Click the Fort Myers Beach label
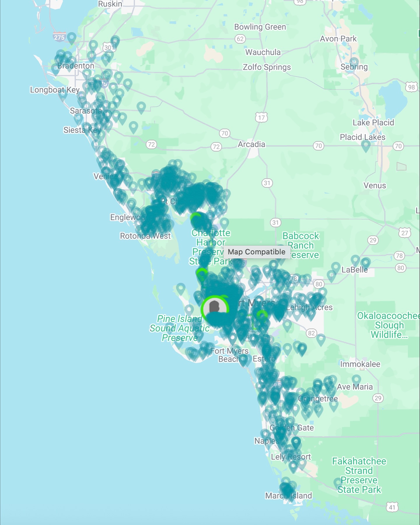Viewport: 420px width, 525px height. click(x=229, y=355)
